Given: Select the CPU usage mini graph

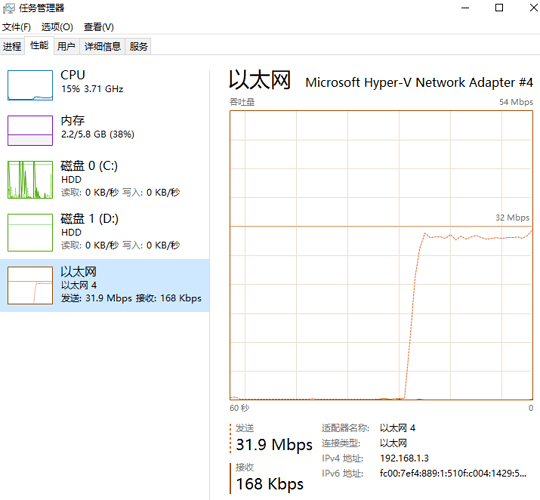Looking at the screenshot, I should [30, 85].
